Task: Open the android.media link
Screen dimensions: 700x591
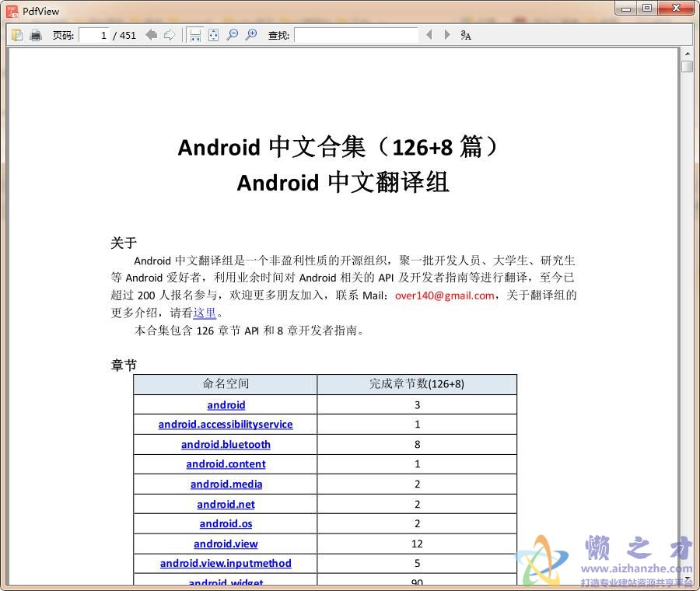Action: coord(226,484)
